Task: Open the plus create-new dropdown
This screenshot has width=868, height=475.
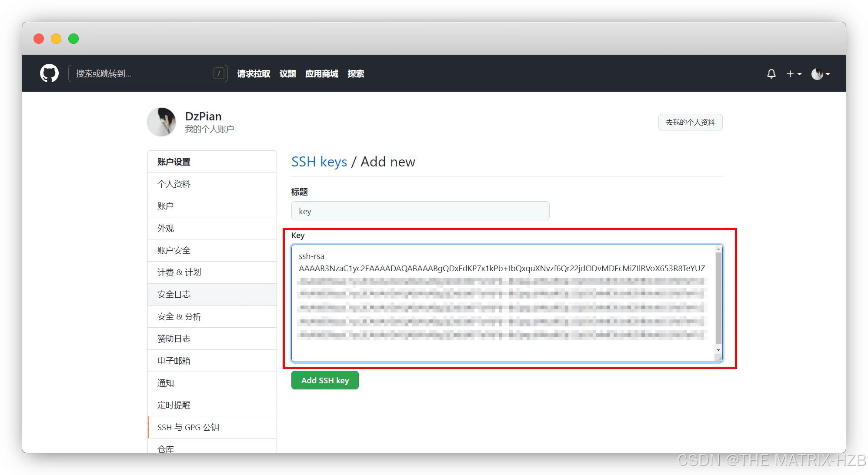Action: [x=794, y=74]
